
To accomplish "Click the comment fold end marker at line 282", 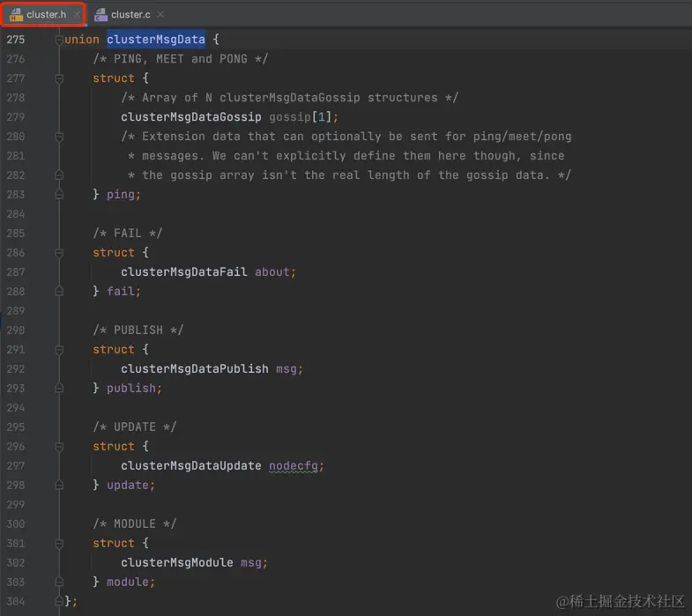I will click(x=59, y=175).
